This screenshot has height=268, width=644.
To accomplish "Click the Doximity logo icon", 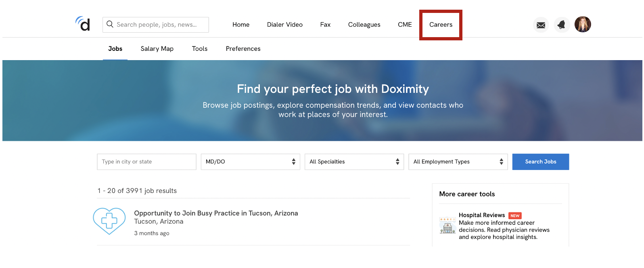I will (x=83, y=24).
